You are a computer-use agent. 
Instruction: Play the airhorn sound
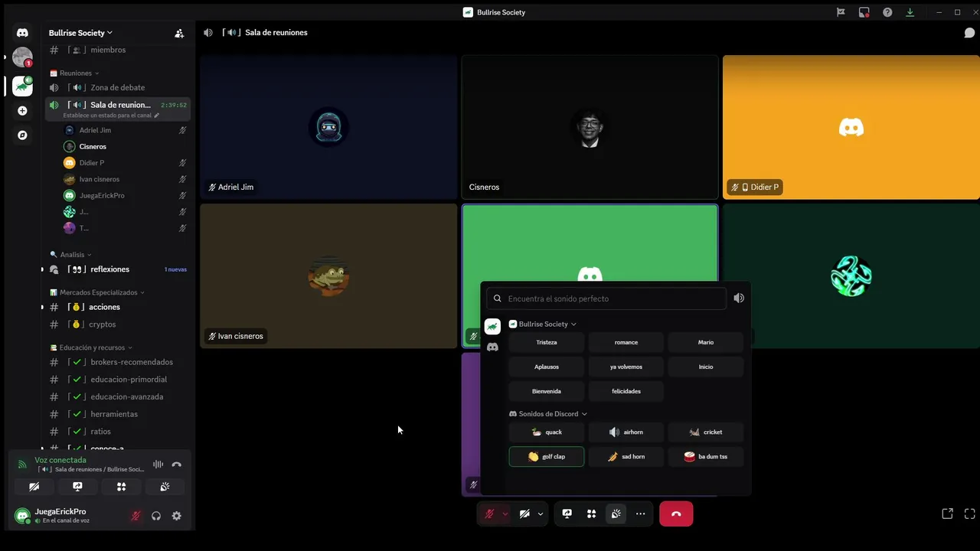(x=626, y=432)
